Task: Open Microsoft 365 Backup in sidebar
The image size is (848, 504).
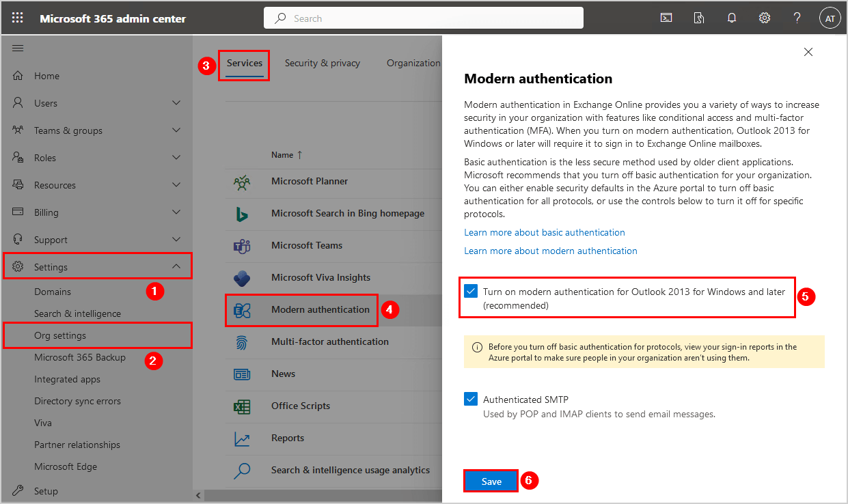Action: (x=80, y=357)
